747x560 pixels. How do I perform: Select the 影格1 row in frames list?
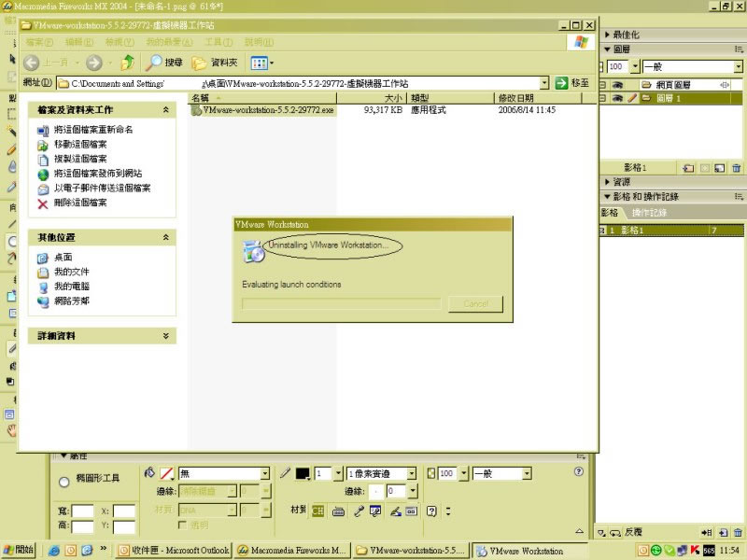coord(672,231)
